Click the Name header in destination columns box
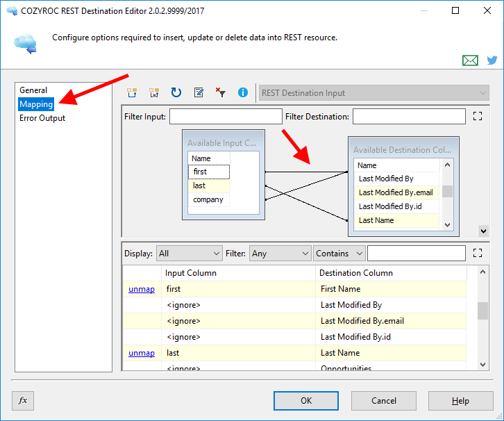This screenshot has height=421, width=504. (396, 165)
